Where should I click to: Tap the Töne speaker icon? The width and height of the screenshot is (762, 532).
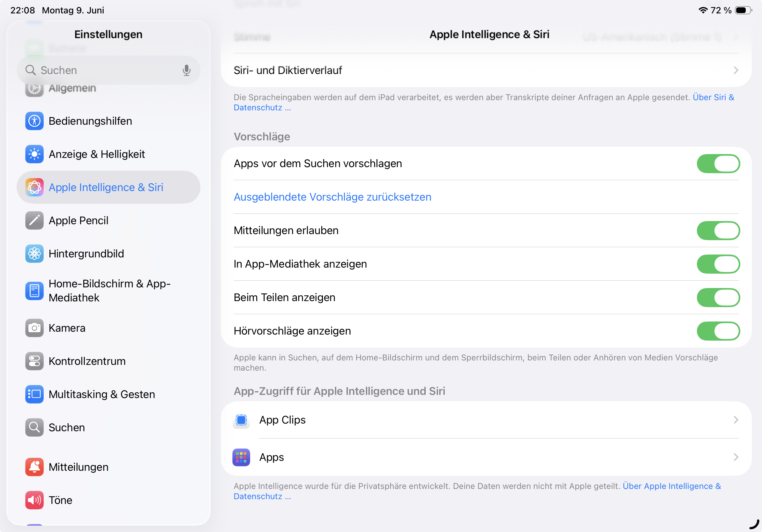34,500
